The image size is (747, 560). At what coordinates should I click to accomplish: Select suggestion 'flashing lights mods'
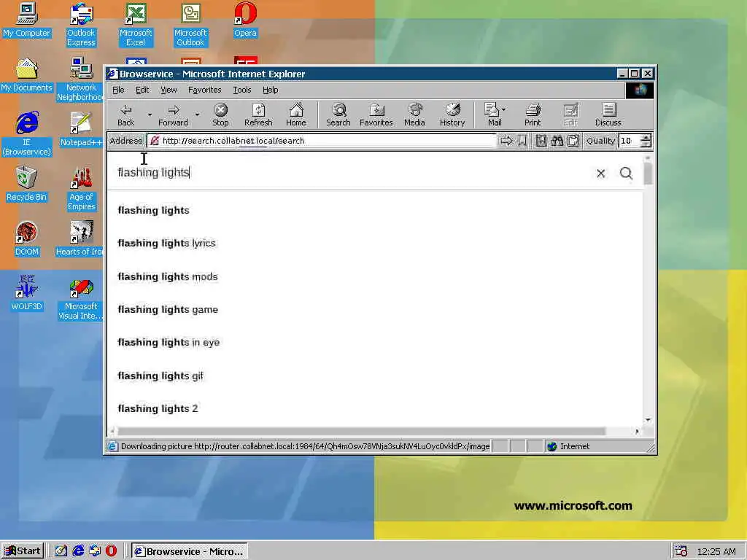tap(168, 276)
